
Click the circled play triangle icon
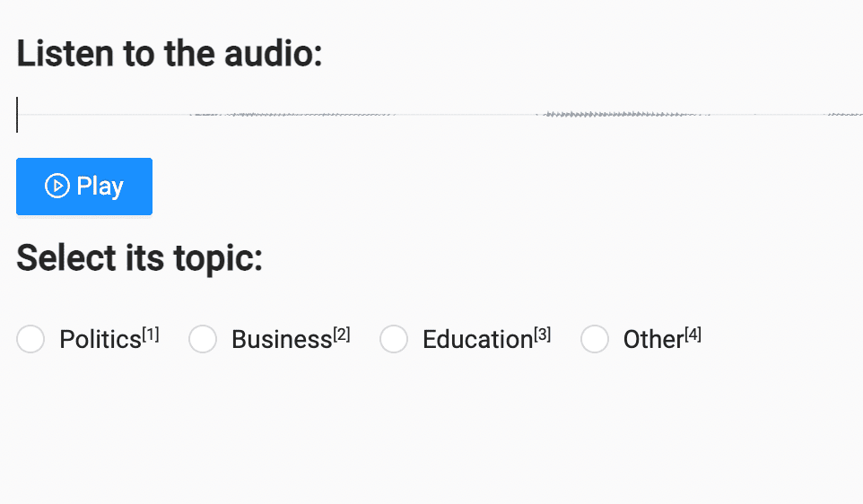click(x=57, y=186)
